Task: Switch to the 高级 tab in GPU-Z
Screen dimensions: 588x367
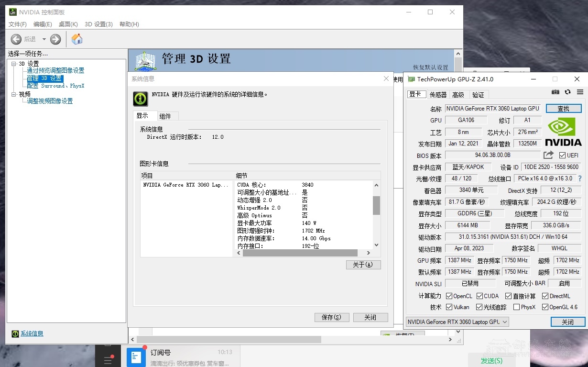Action: pyautogui.click(x=458, y=95)
